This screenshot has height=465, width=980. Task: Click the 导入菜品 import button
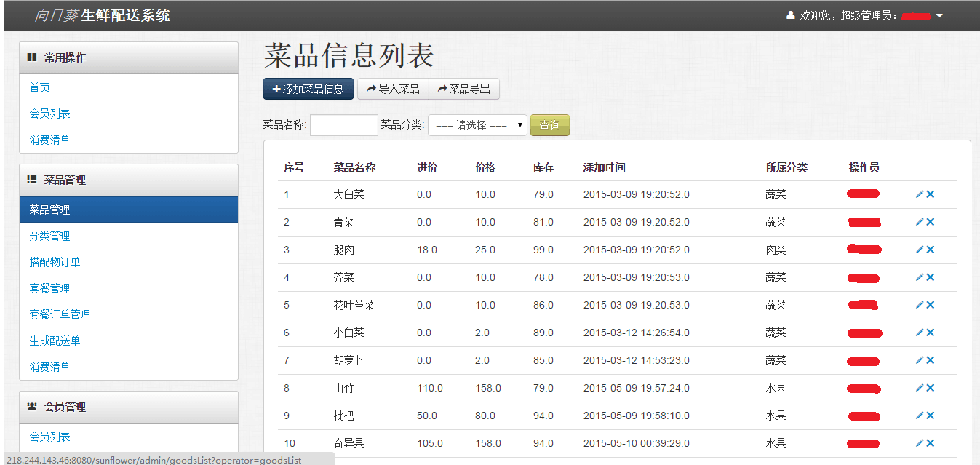tap(393, 89)
